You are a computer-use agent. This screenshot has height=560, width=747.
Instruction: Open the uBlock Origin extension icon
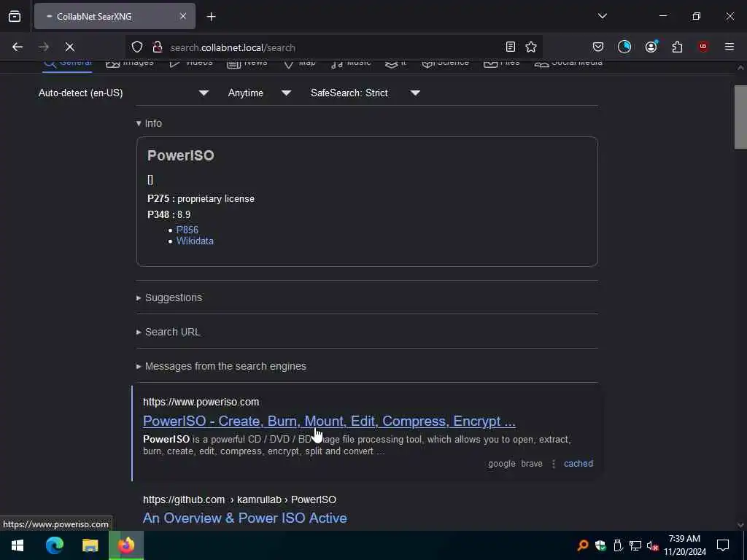[x=703, y=47]
